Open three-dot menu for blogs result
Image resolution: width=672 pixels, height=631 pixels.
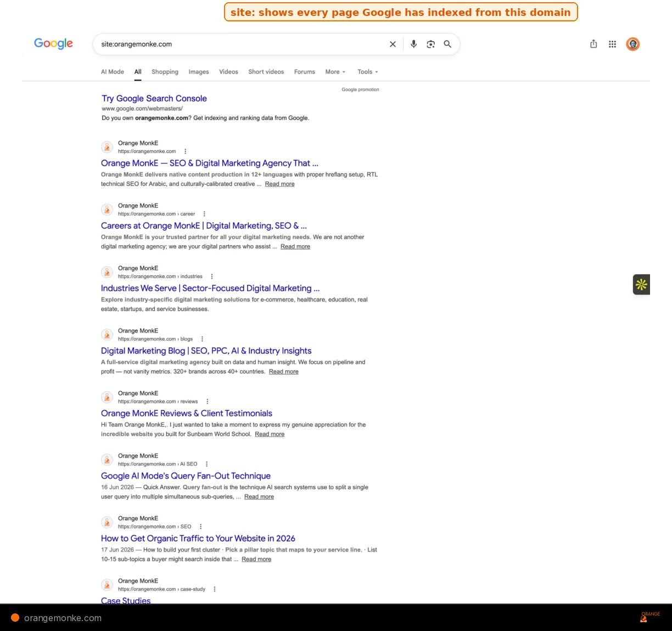tap(202, 339)
